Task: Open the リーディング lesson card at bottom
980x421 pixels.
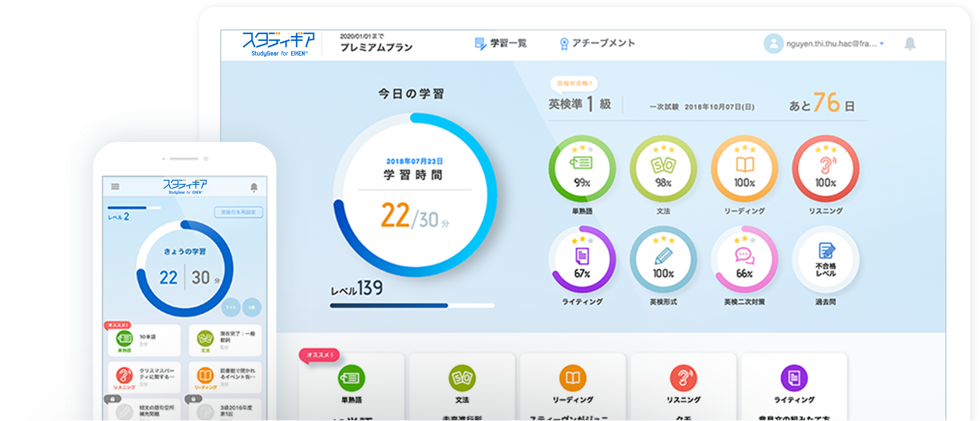Action: point(572,387)
